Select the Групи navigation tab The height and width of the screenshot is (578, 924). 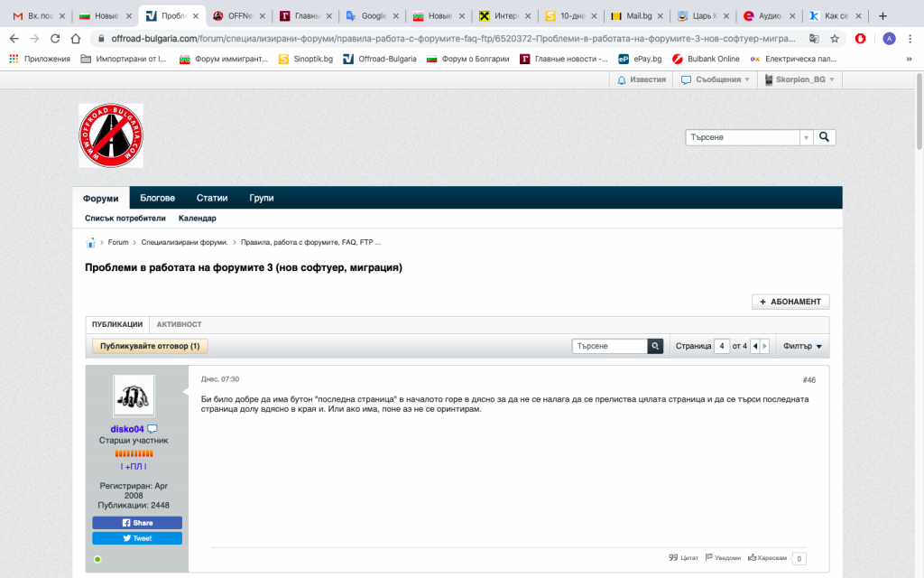(x=262, y=198)
